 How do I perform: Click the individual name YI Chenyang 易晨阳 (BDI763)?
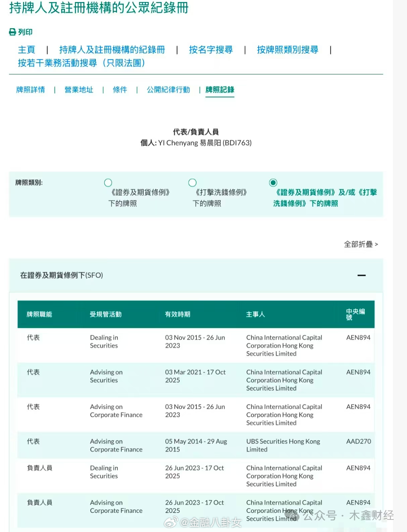(205, 143)
